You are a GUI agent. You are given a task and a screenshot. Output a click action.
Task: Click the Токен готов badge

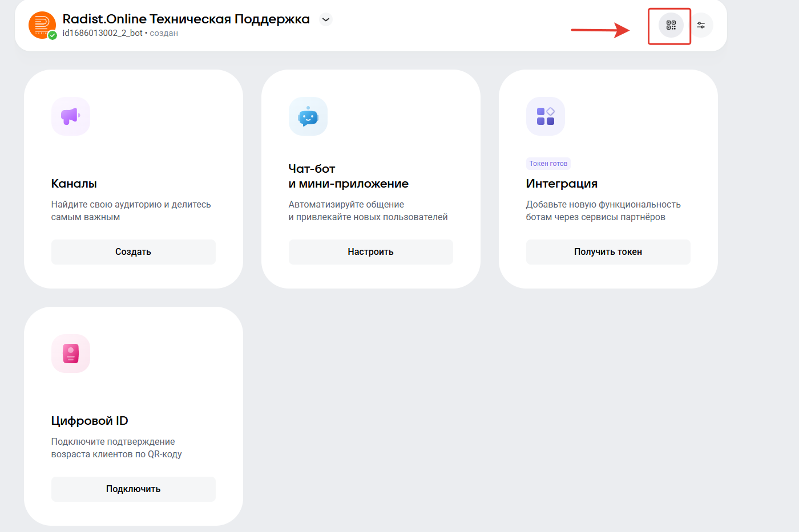tap(548, 164)
